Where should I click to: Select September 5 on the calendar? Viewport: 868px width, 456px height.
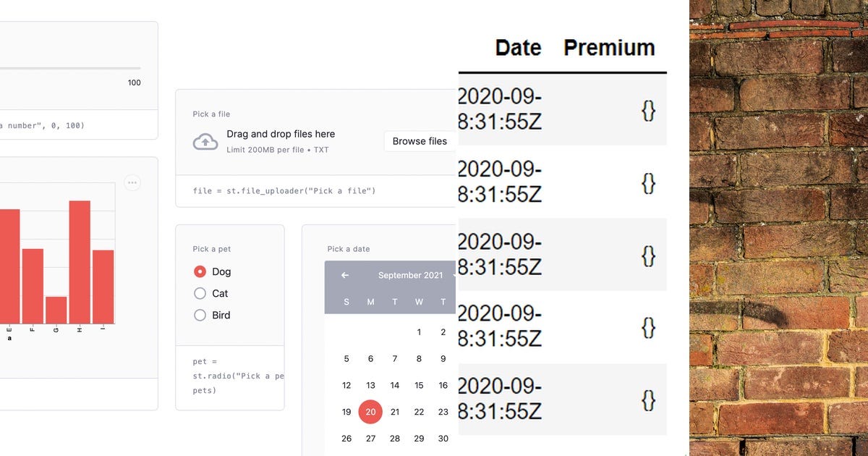pos(346,359)
